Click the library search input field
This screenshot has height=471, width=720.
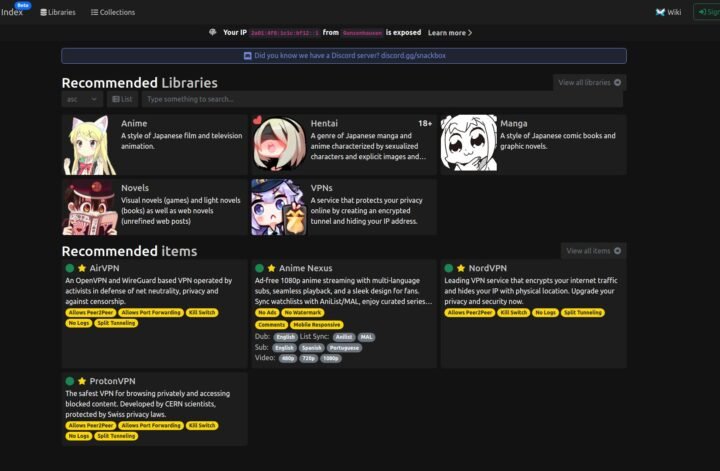pyautogui.click(x=380, y=99)
